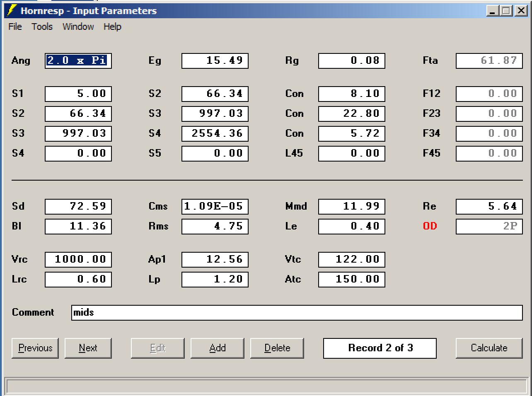This screenshot has height=396, width=532.
Task: Click the F45 field
Action: pos(489,153)
